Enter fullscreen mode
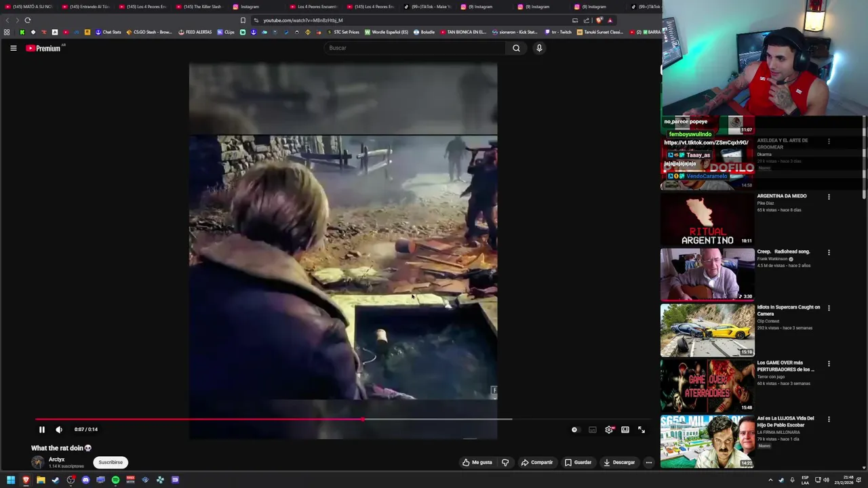 tap(642, 430)
